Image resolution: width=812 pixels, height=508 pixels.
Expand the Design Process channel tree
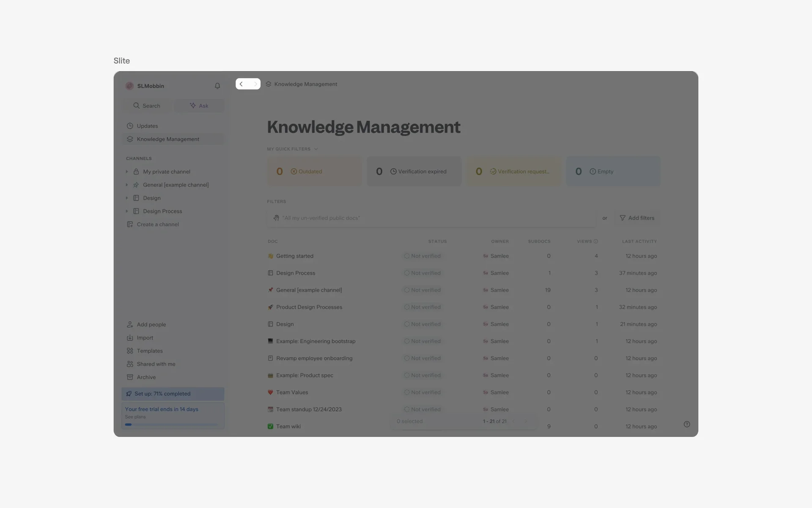[127, 211]
